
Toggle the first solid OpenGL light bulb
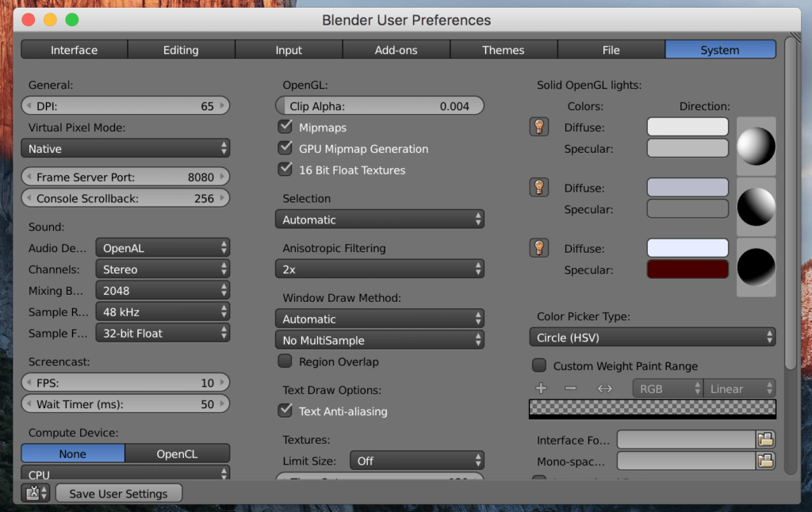pyautogui.click(x=538, y=127)
